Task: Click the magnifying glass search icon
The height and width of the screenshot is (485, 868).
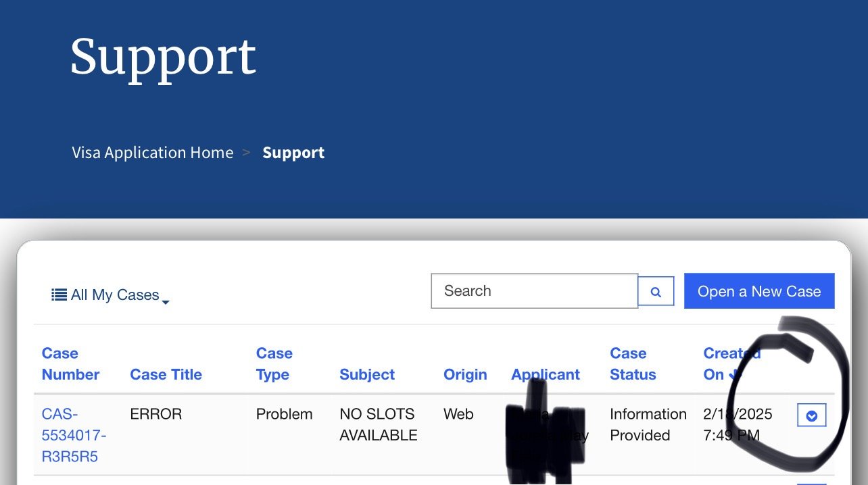Action: pos(656,292)
